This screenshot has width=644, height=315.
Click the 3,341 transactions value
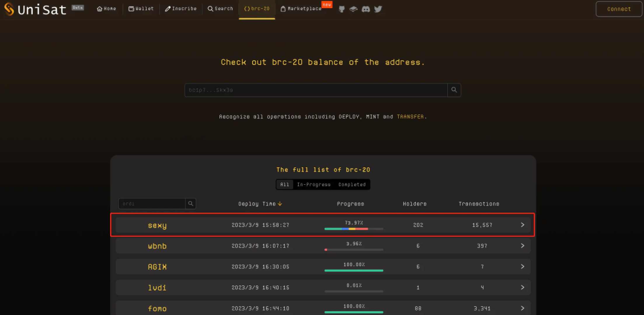click(x=482, y=309)
